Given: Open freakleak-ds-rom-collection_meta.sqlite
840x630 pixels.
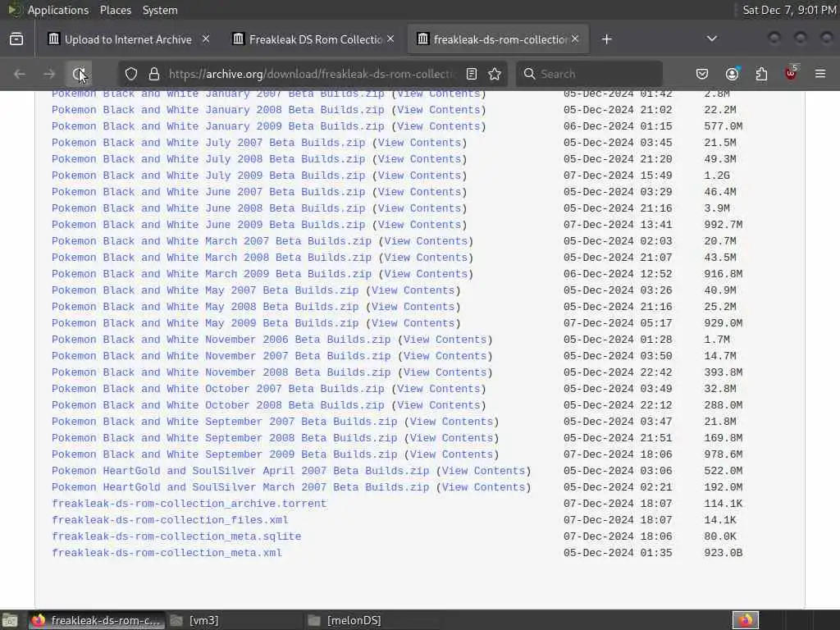Looking at the screenshot, I should pyautogui.click(x=176, y=536).
